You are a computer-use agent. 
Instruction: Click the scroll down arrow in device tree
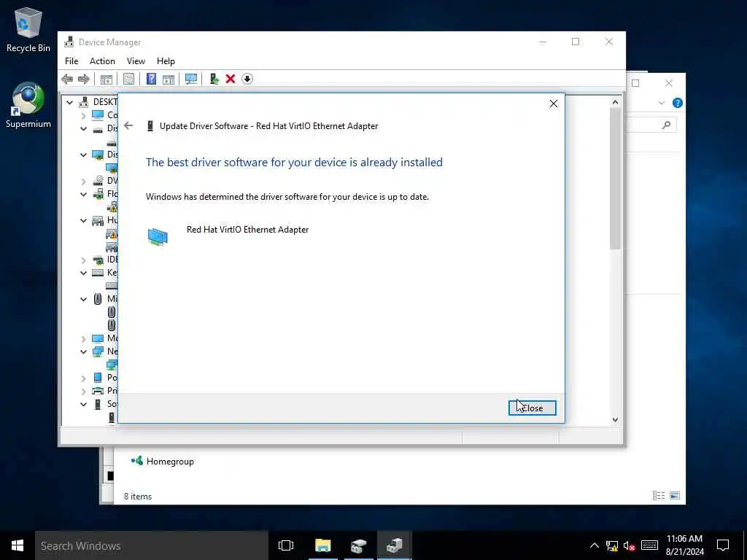(615, 419)
